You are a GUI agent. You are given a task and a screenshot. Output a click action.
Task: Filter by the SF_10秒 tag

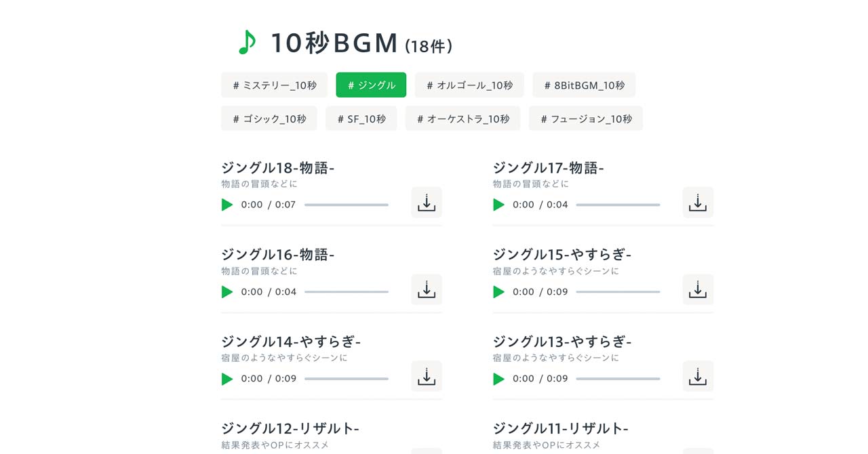point(361,118)
